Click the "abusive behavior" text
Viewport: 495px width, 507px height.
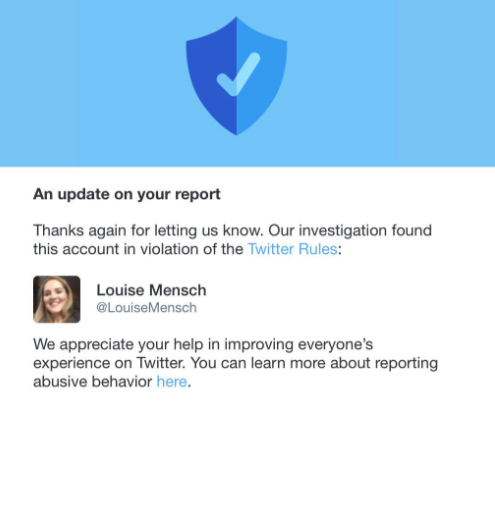coord(93,382)
